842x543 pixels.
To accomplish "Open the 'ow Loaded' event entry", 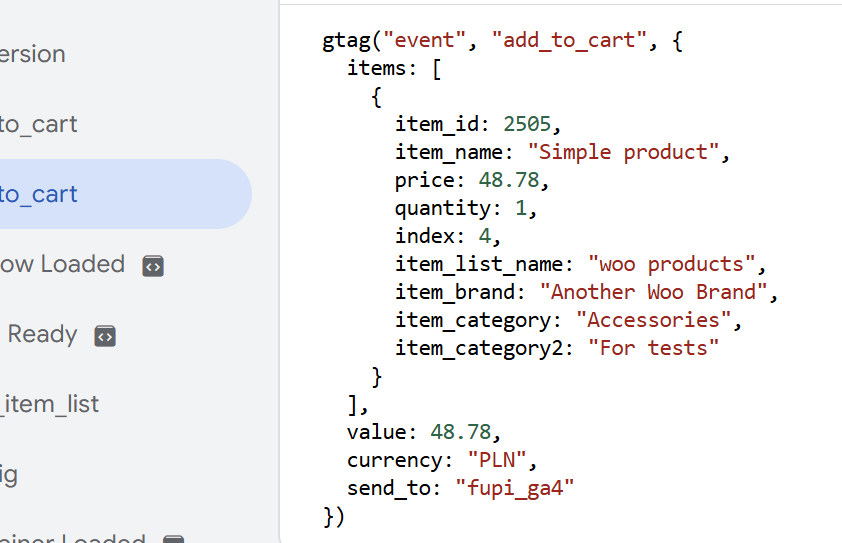I will pos(62,264).
